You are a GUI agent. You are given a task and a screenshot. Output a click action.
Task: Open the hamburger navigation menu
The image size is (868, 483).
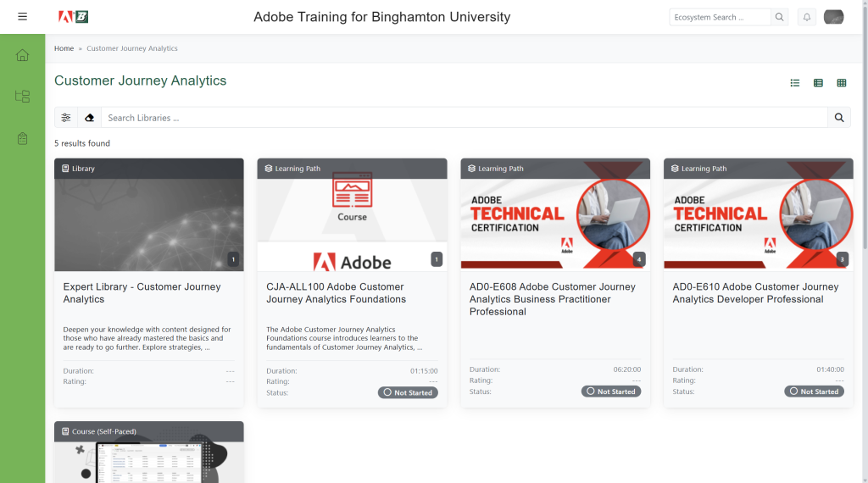pos(22,17)
